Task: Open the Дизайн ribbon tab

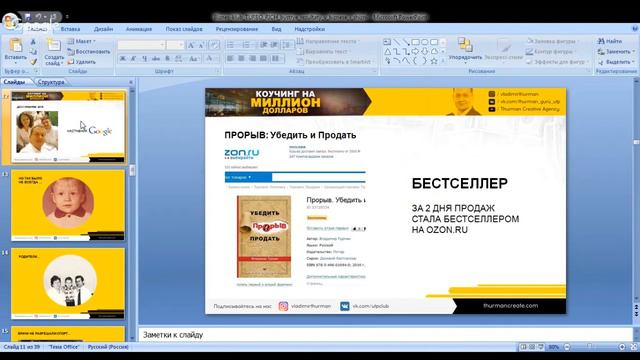Action: (103, 29)
